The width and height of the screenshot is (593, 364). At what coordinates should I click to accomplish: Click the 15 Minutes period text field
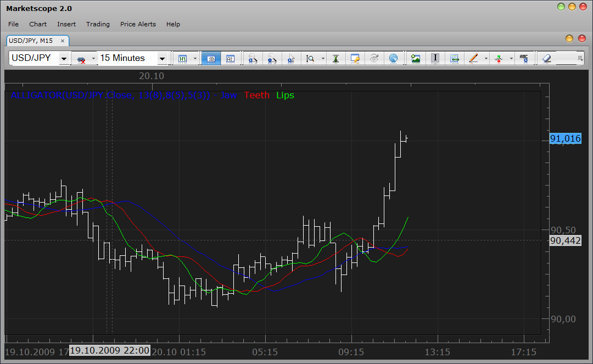point(127,58)
